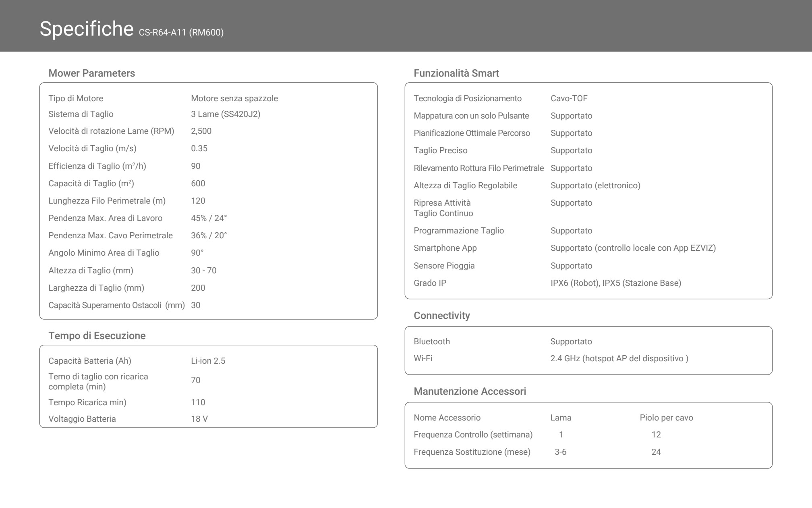Click the IPX6 (Robot), IPX5 rating text
The height and width of the screenshot is (508, 812).
(x=616, y=283)
